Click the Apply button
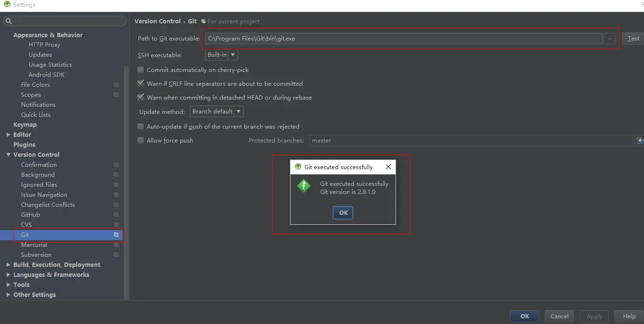The height and width of the screenshot is (324, 644). point(594,316)
